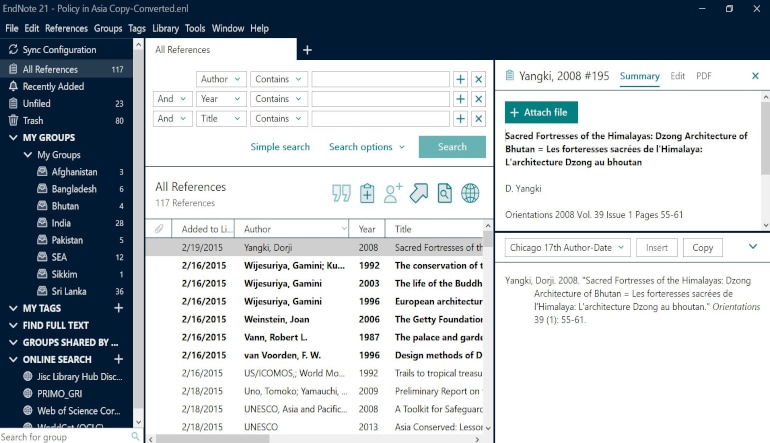Remove the Author search row
The width and height of the screenshot is (770, 443).
click(478, 79)
